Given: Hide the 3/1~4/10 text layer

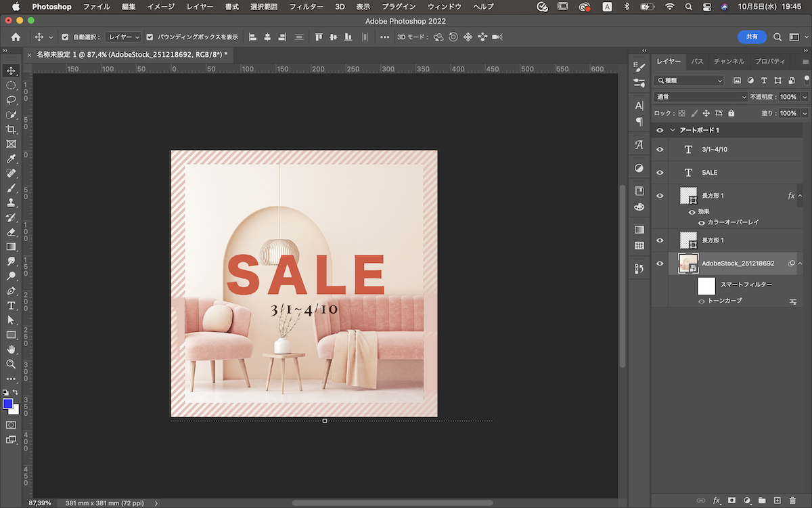Looking at the screenshot, I should 660,150.
